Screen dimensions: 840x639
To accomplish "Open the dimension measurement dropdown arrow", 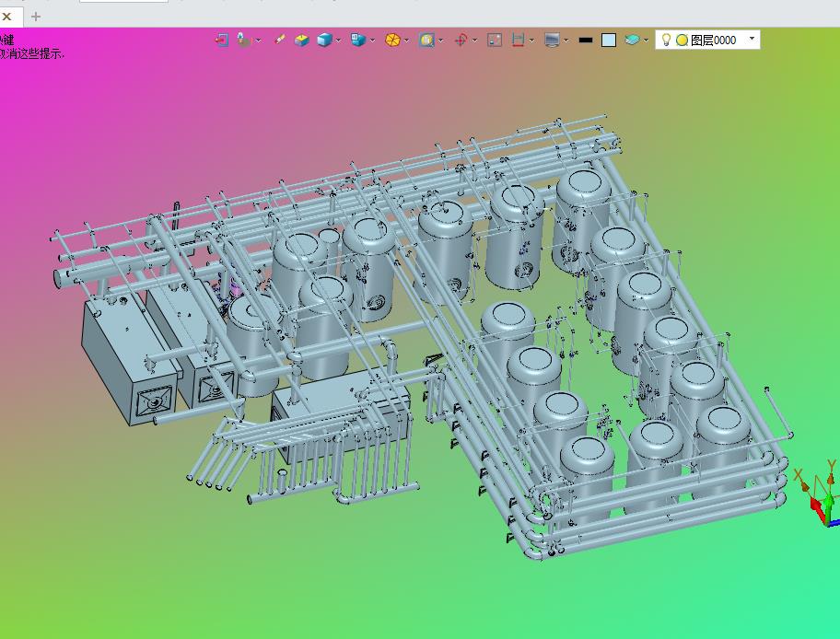I will pos(531,41).
